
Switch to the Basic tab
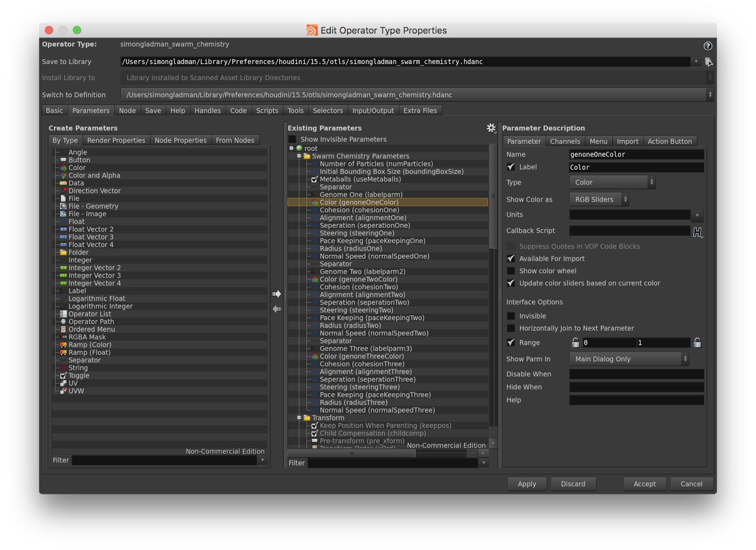pos(54,111)
